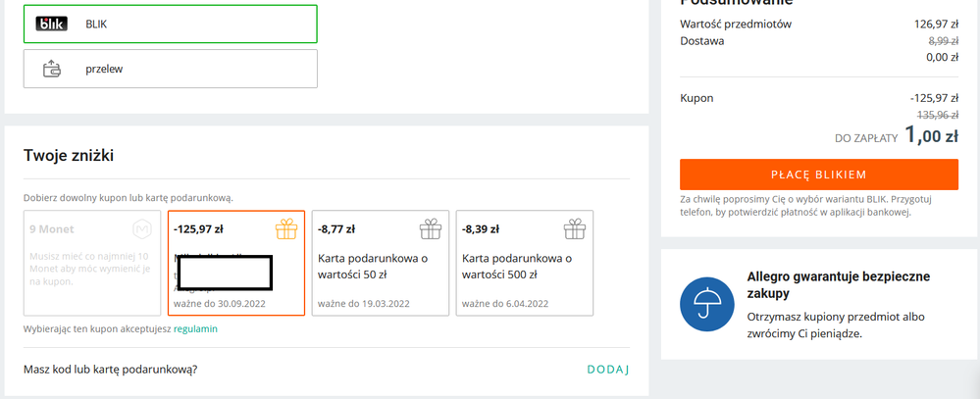Click "Allegro gwarantuje bezpieczne zakupy" heading

tap(838, 284)
